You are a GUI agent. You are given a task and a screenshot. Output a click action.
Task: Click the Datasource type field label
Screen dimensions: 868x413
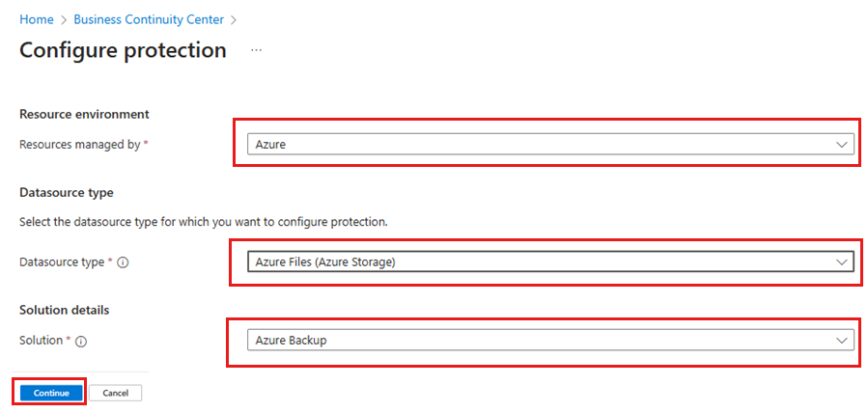click(x=62, y=262)
